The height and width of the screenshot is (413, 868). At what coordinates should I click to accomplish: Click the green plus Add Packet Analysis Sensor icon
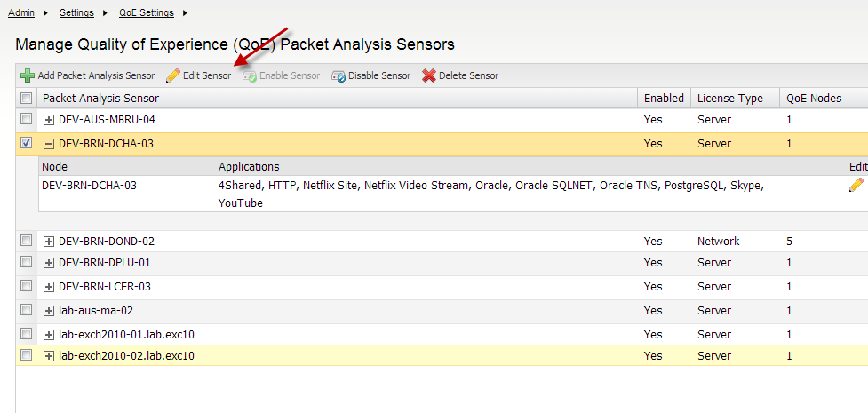[28, 76]
